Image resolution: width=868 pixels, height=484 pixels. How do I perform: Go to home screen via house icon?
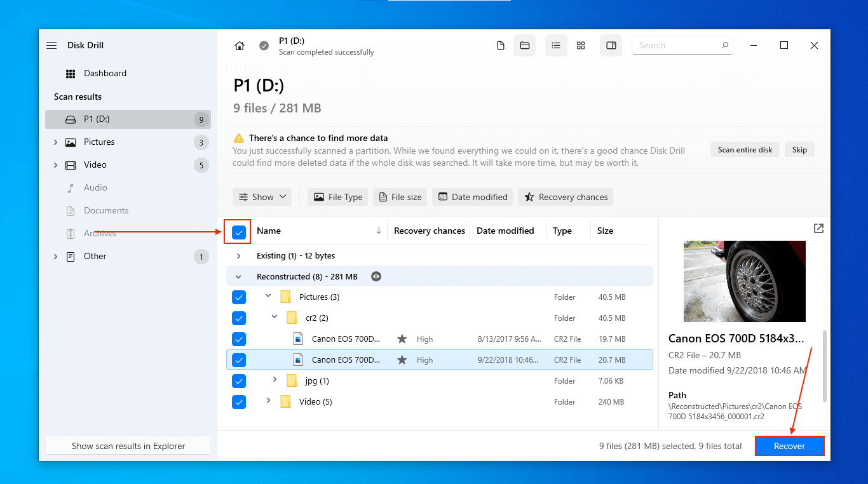pyautogui.click(x=240, y=46)
